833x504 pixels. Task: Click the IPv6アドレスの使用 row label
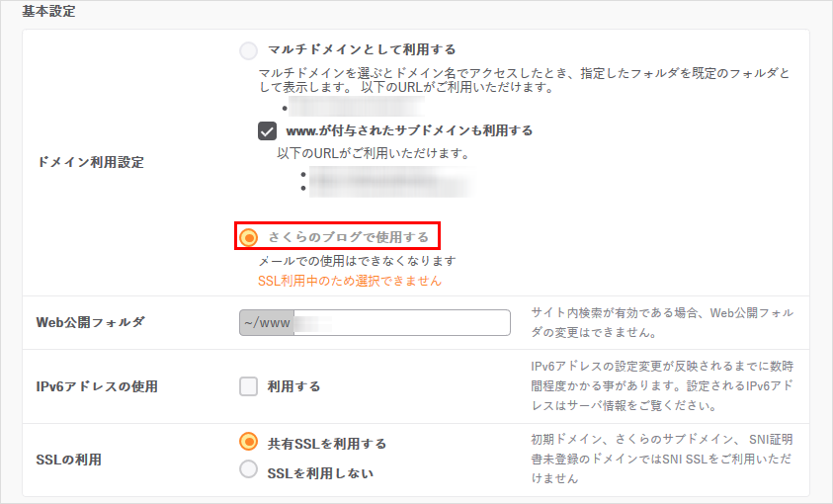(x=97, y=386)
